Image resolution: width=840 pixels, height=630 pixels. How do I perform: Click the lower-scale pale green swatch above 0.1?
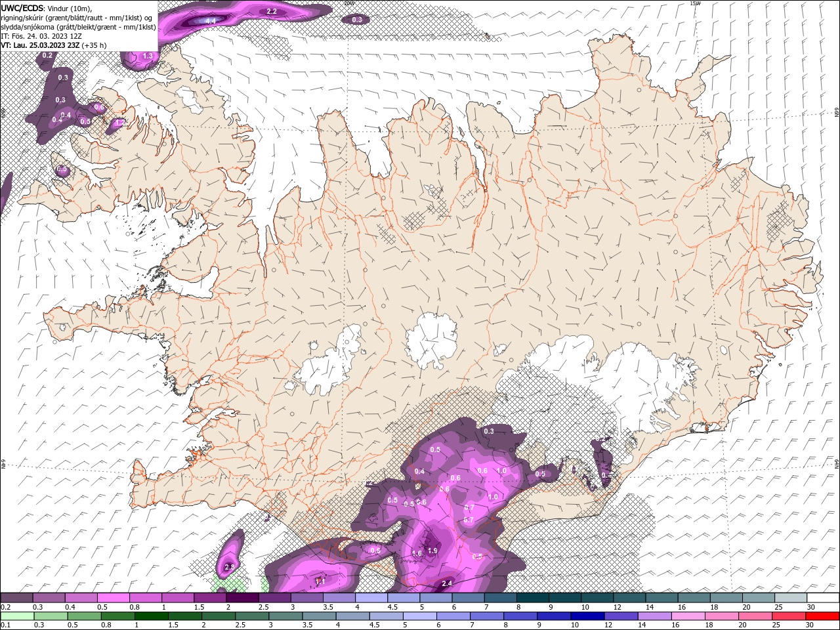(17, 616)
